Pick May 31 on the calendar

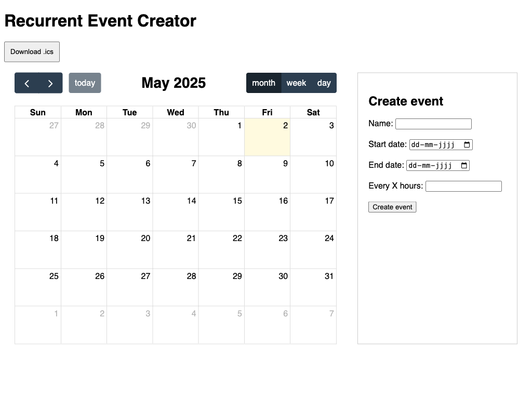tap(313, 287)
